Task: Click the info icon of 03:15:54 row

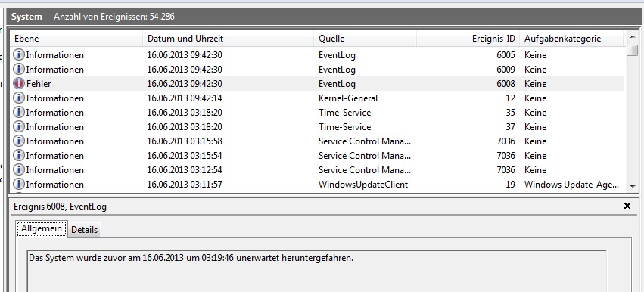Action: 19,155
